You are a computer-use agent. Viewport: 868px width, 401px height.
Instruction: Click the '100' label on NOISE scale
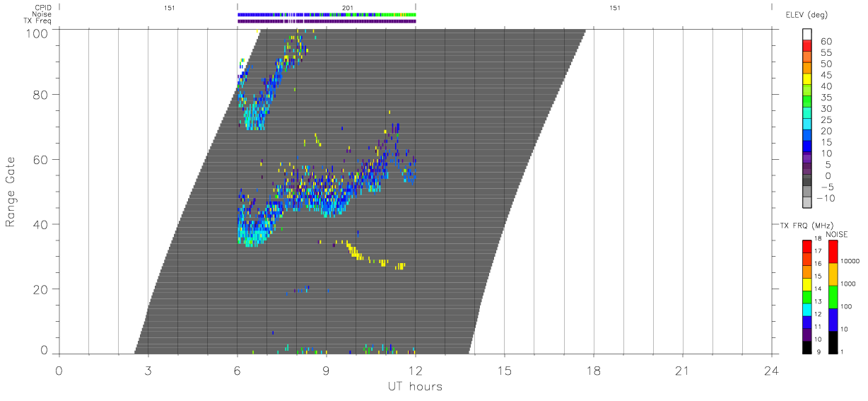(848, 306)
